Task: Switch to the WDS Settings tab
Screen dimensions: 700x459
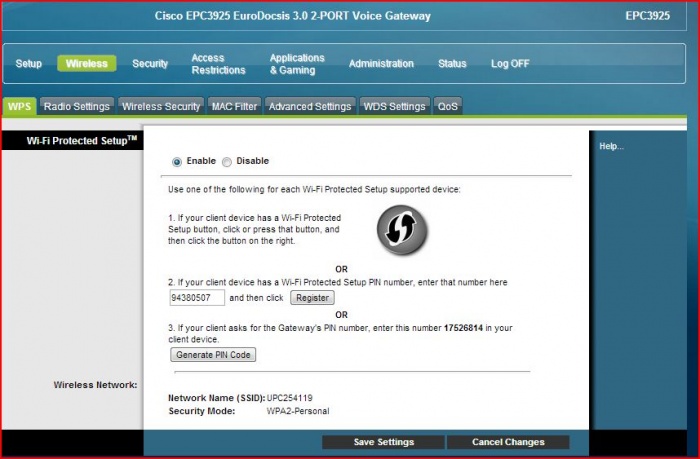Action: (x=394, y=106)
